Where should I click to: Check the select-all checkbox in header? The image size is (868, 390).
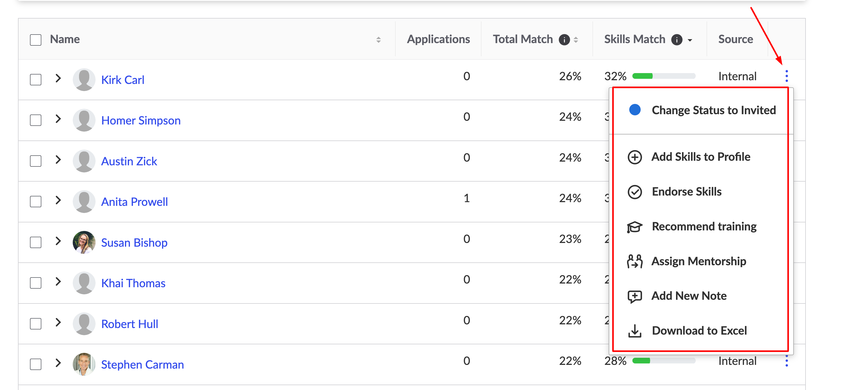[x=36, y=40]
